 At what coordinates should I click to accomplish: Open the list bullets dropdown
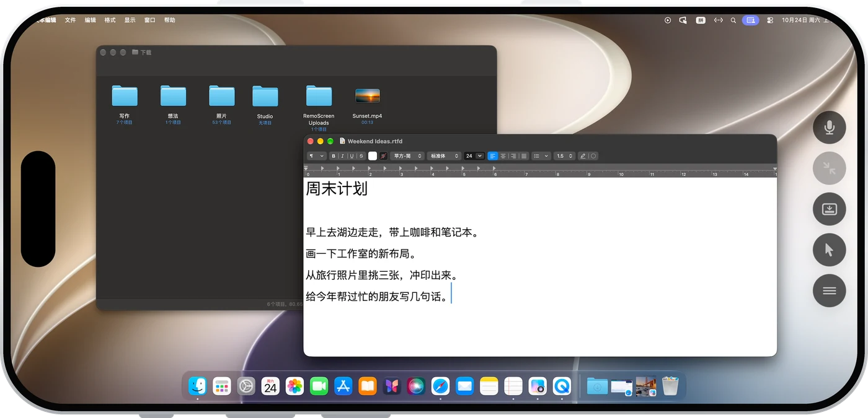[x=541, y=156]
